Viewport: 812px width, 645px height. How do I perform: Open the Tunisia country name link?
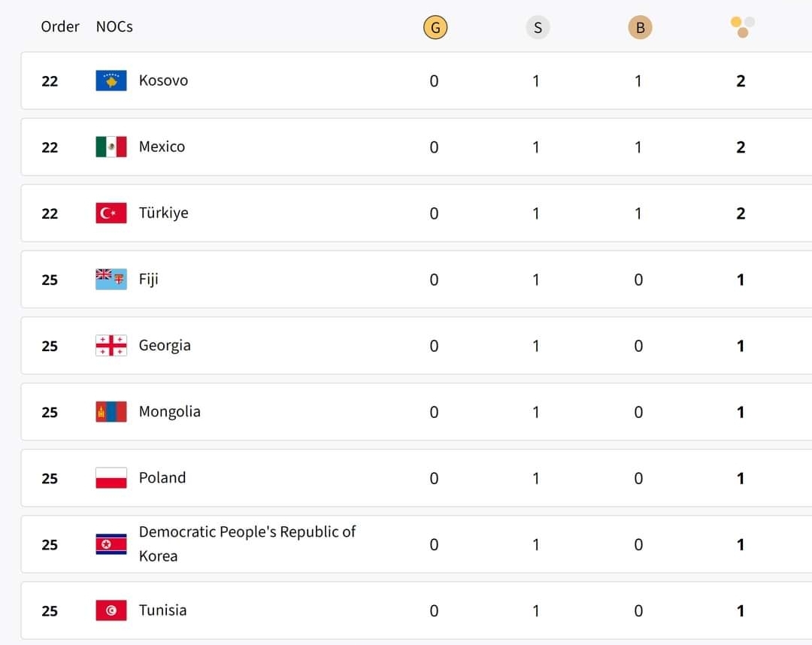click(x=162, y=610)
